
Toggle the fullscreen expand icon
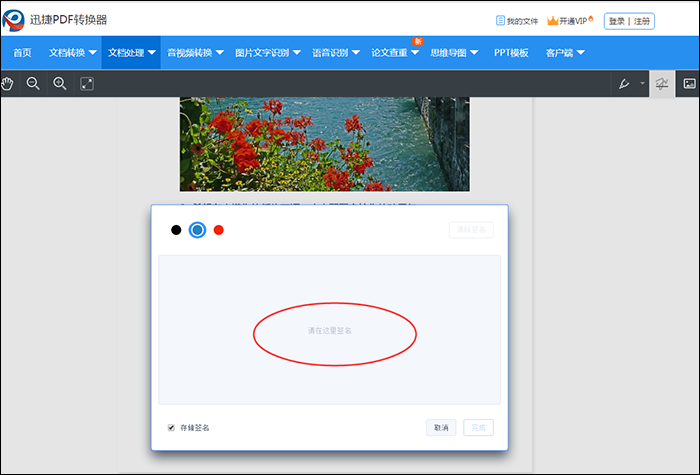coord(87,83)
